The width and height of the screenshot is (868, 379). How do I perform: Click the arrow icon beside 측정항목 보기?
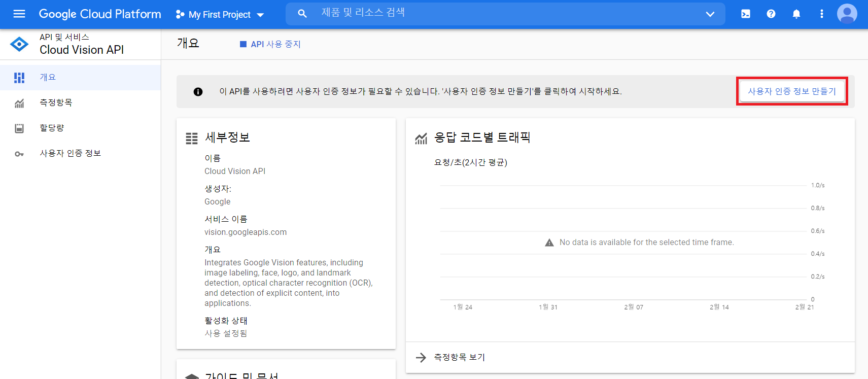point(421,358)
